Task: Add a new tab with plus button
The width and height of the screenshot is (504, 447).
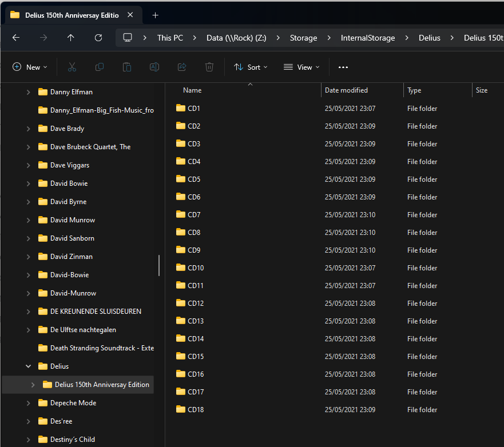Action: (x=155, y=15)
